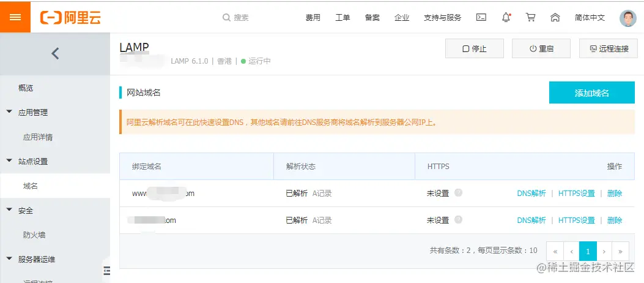Go to first page of pagination
Screen dimensions: 644x283
click(x=555, y=251)
